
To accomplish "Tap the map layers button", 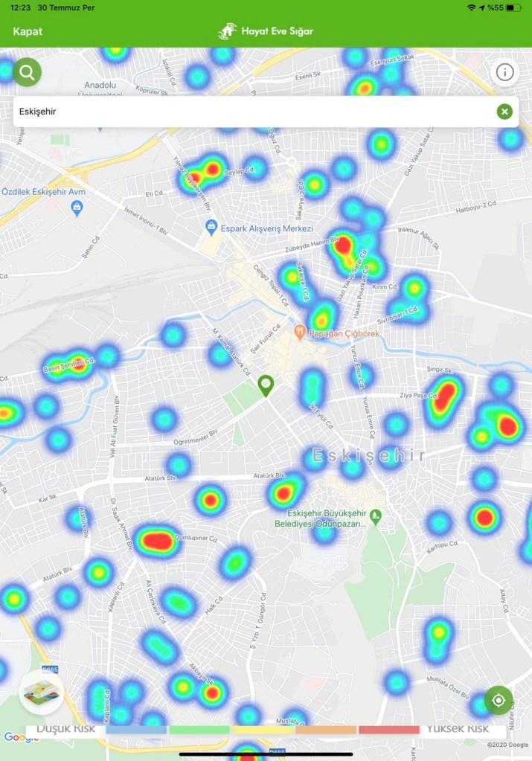I will 41,693.
